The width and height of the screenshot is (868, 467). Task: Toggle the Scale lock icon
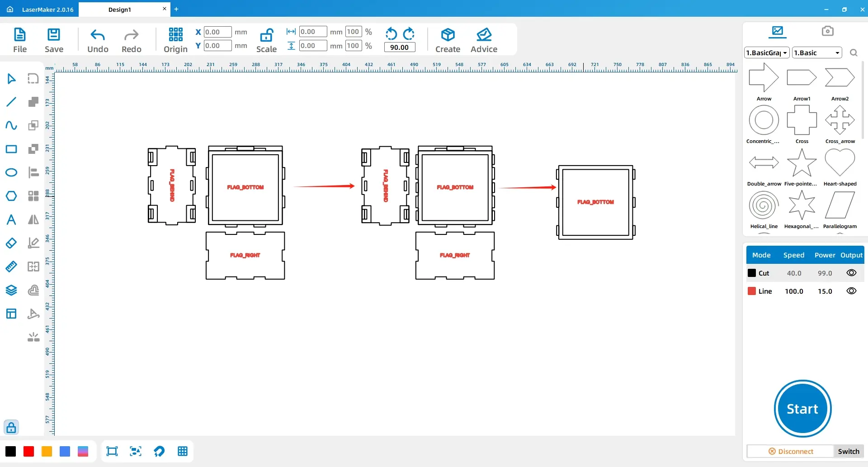tap(266, 35)
